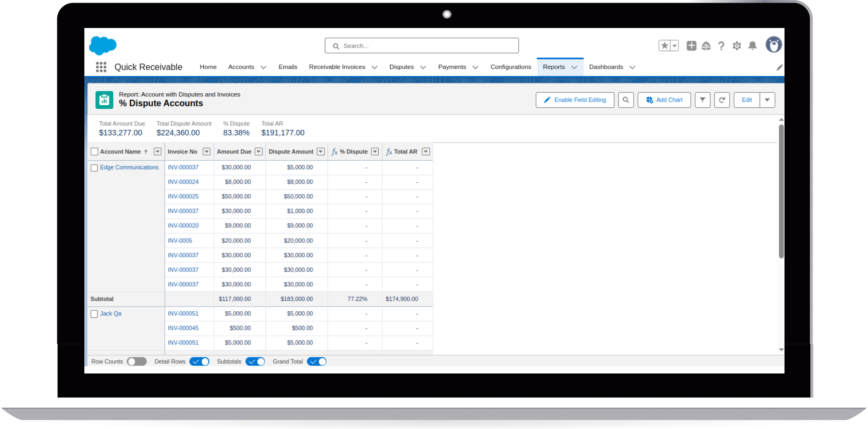
Task: Click the search report table magnifier icon
Action: pos(626,100)
